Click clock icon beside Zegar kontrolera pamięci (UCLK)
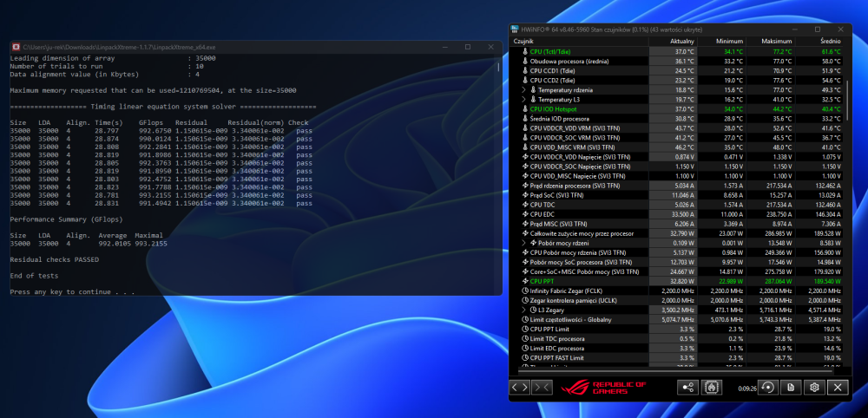Screen dimensions: 868x418 pos(525,300)
